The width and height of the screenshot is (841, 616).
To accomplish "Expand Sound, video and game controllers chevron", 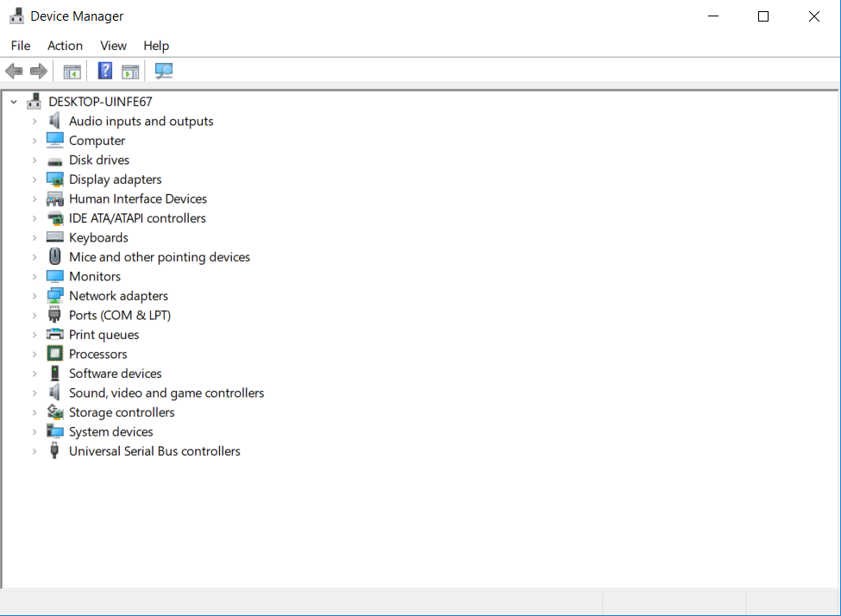I will pyautogui.click(x=35, y=393).
